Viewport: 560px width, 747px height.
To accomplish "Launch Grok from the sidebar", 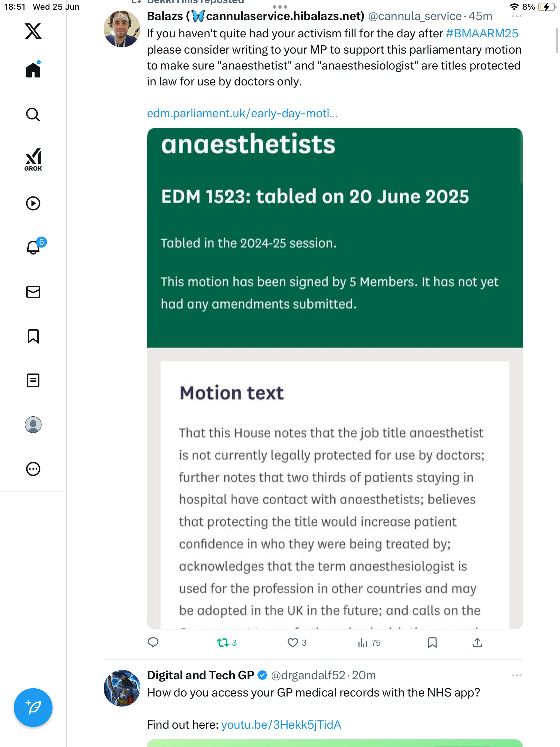I will point(33,160).
